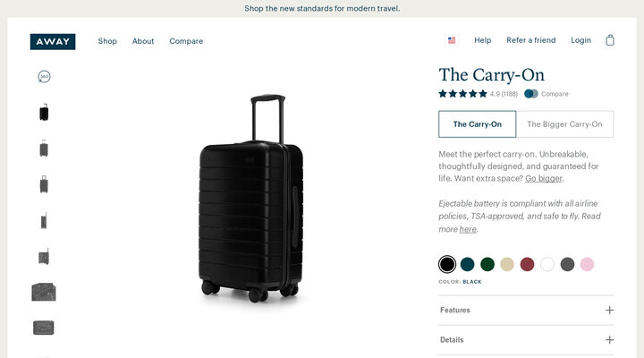Toggle the Compare switch
Viewport: 644px width, 358px height.
tap(531, 94)
